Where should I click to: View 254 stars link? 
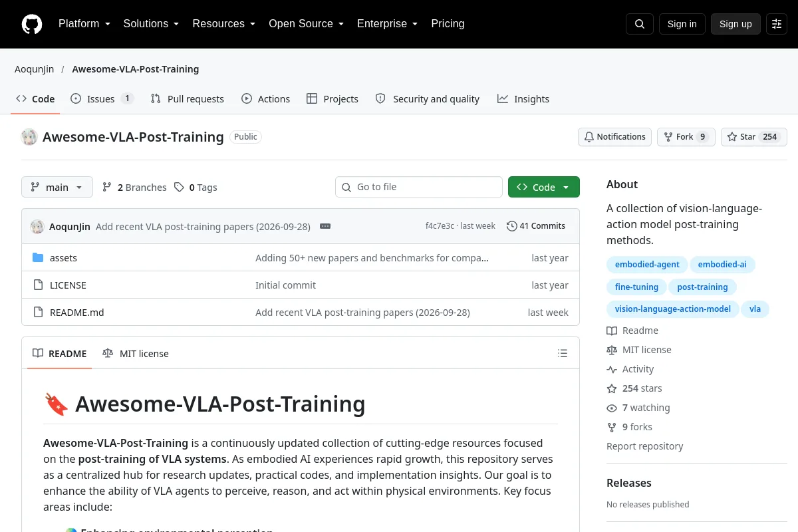[634, 388]
